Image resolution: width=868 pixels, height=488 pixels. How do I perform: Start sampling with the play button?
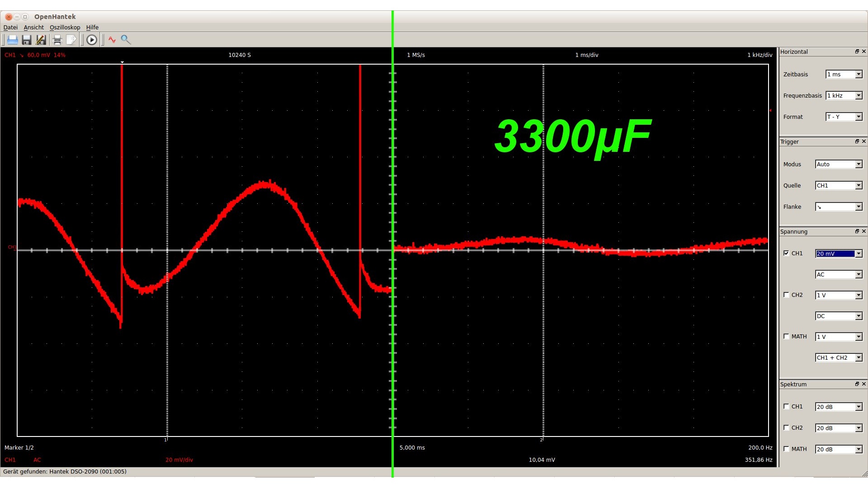pos(92,40)
